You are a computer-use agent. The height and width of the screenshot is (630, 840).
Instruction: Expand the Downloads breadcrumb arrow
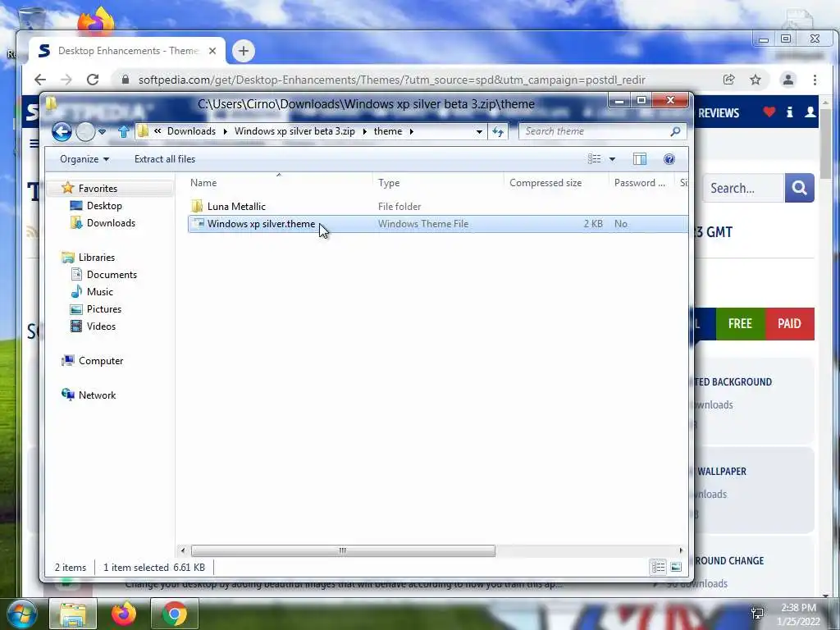pos(226,131)
